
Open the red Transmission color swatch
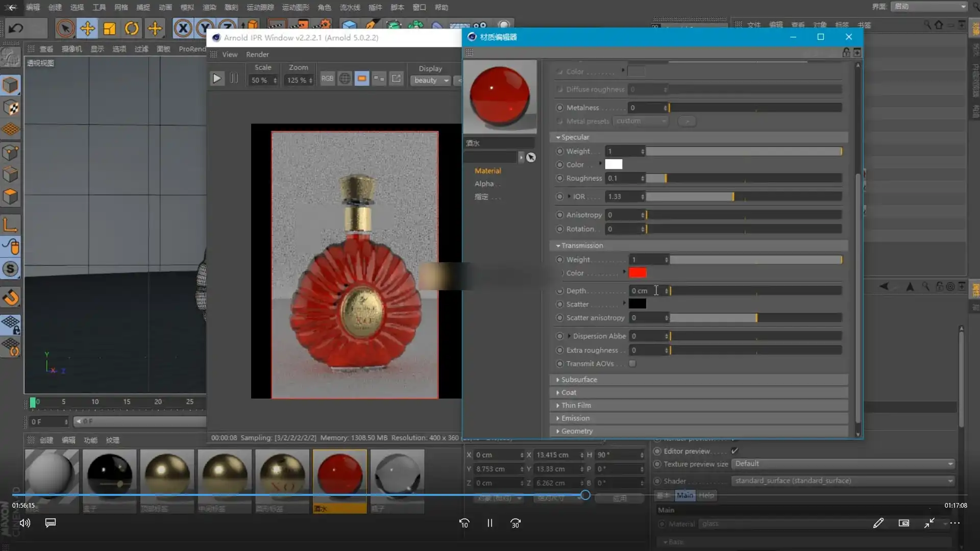(638, 273)
